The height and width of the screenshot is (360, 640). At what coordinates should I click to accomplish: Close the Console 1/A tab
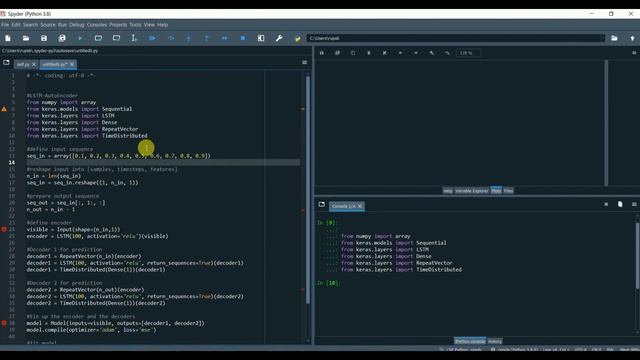click(x=360, y=206)
